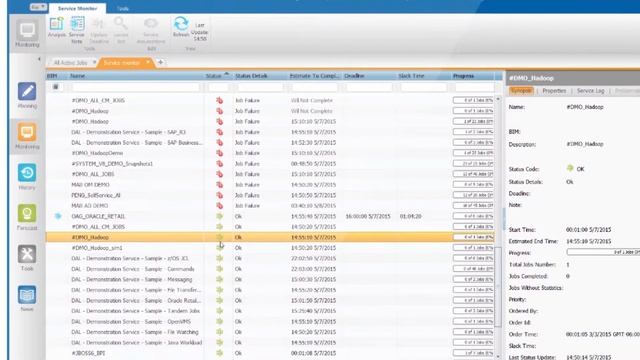Image resolution: width=640 pixels, height=360 pixels.
Task: Click green OK icon beside Status Code
Action: [570, 168]
